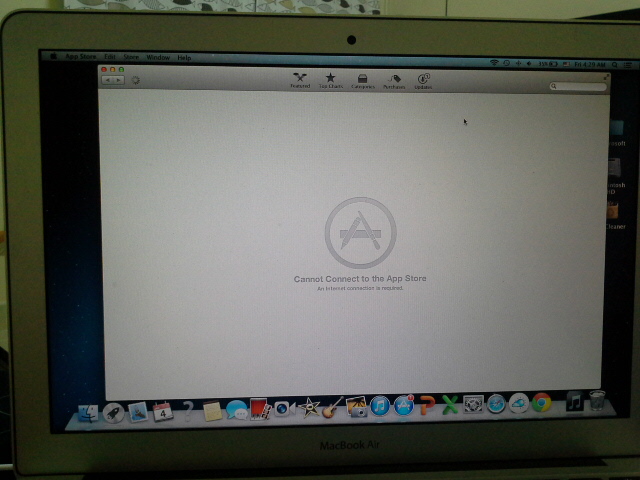
Task: Open Google Chrome in Dock
Action: click(541, 402)
